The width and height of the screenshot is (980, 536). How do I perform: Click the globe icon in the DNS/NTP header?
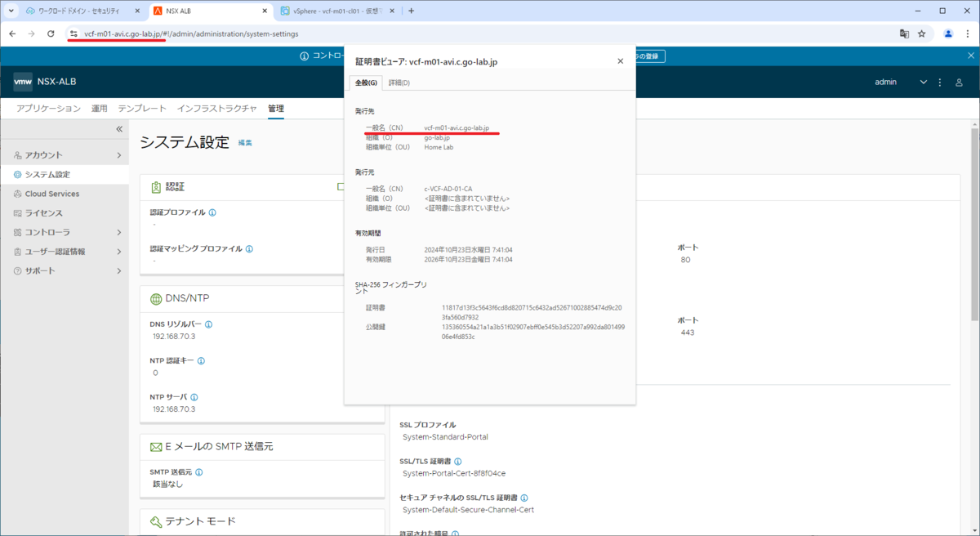coord(156,299)
